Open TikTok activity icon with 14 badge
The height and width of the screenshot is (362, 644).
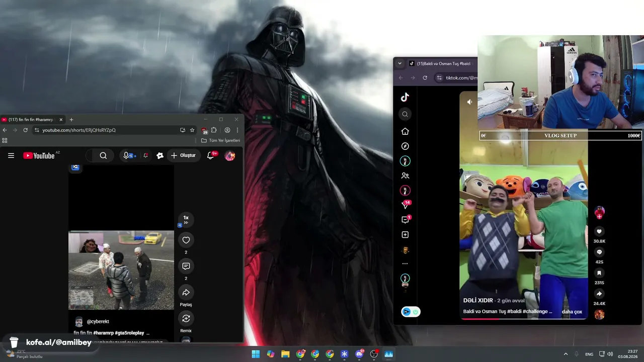click(x=406, y=205)
